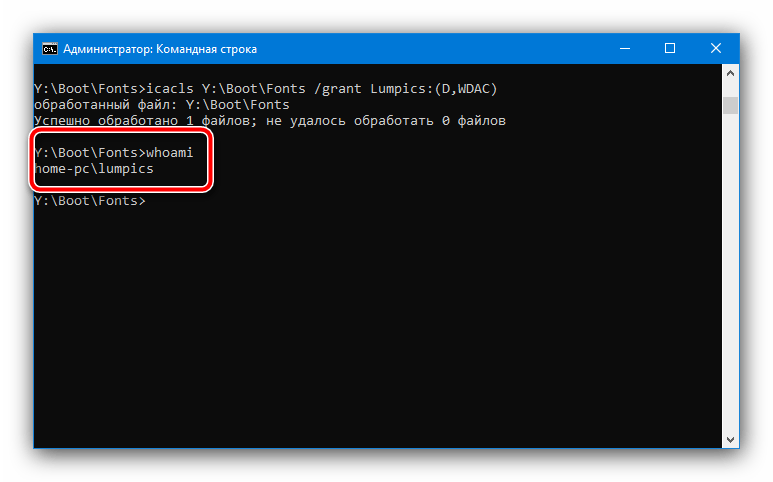Viewport: 773px width, 482px height.
Task: Click the scrollbar up arrow
Action: click(x=730, y=73)
